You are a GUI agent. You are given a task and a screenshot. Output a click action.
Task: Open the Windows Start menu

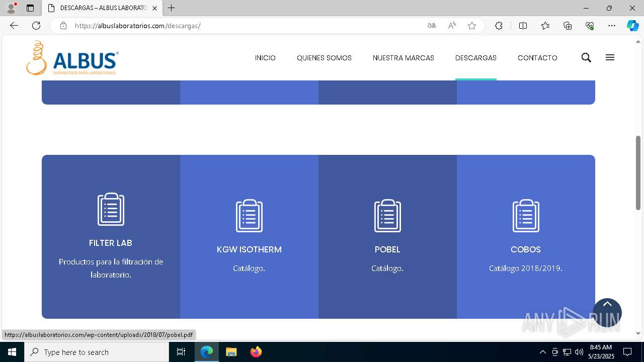[x=12, y=352]
